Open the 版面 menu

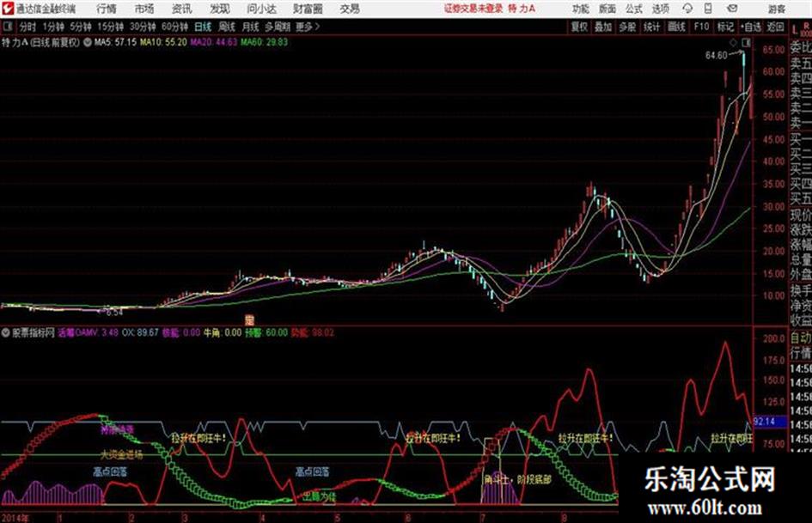(x=607, y=9)
